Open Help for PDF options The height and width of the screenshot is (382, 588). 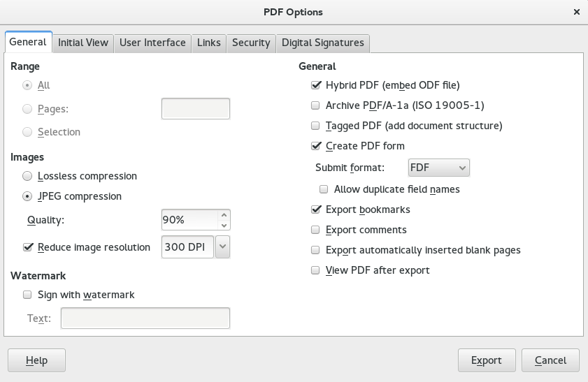coord(36,360)
